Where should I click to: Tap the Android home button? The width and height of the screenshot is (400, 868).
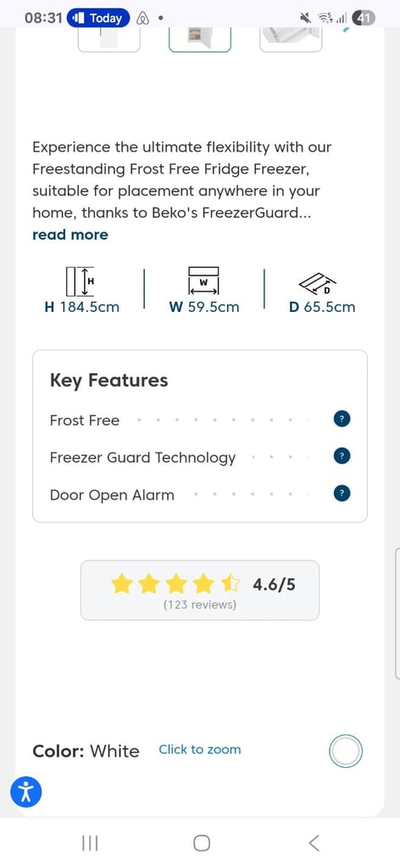tap(202, 843)
